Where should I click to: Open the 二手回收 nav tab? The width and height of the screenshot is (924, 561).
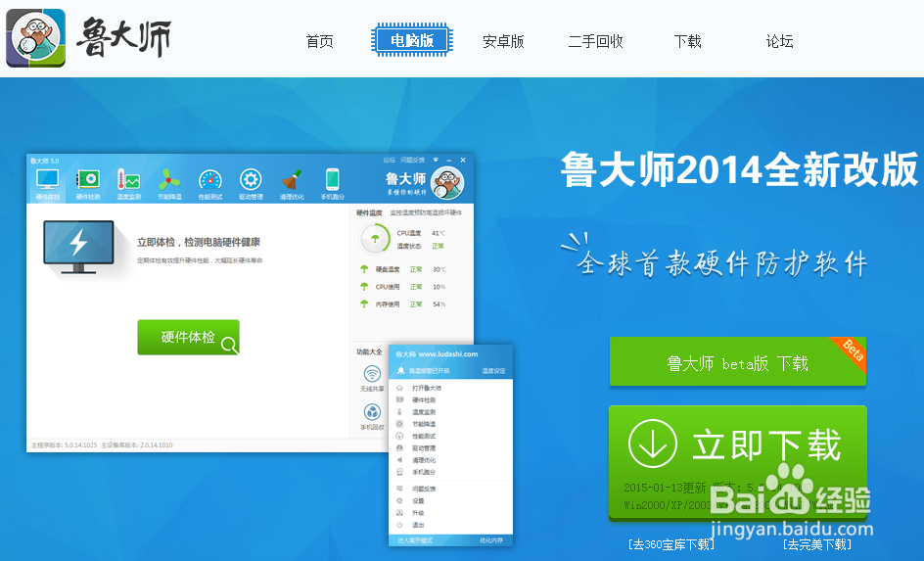point(595,41)
